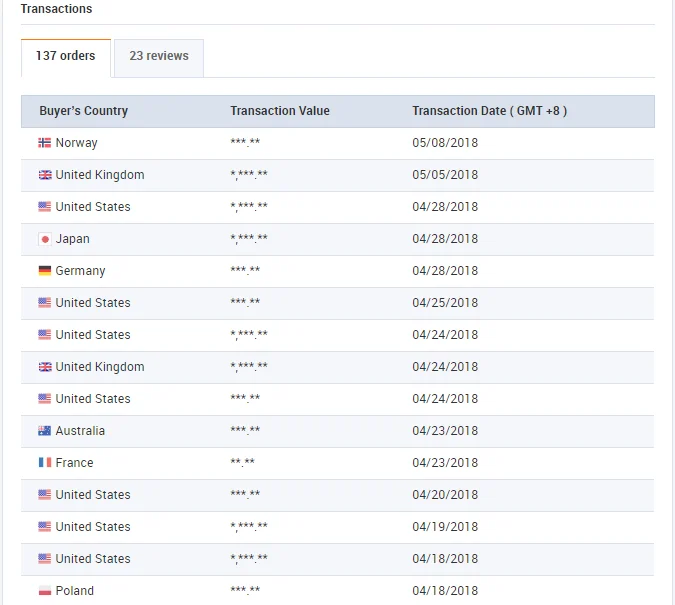Click UK flag in the 05/05/2018 row
Image resolution: width=675 pixels, height=605 pixels.
(x=44, y=175)
